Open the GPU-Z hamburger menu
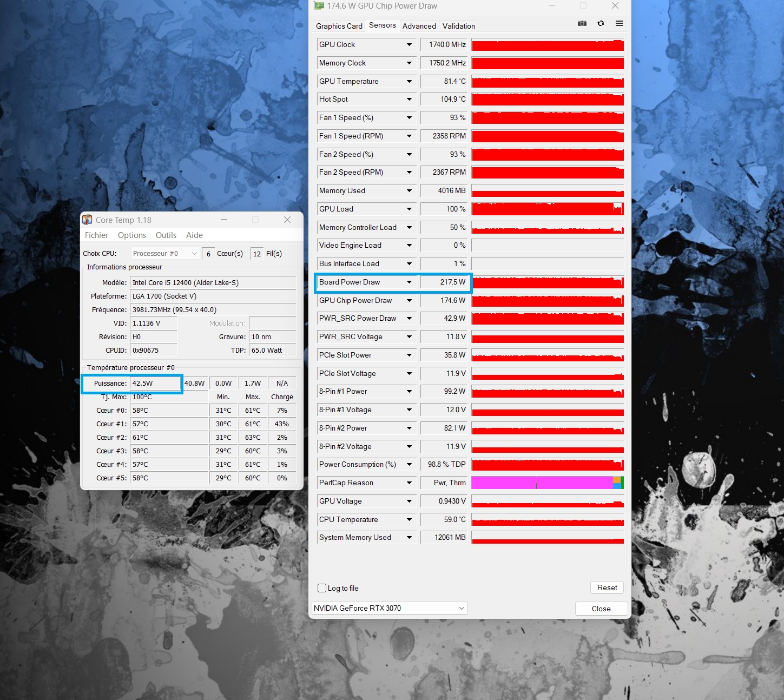Screen dimensions: 784x700 tap(619, 23)
